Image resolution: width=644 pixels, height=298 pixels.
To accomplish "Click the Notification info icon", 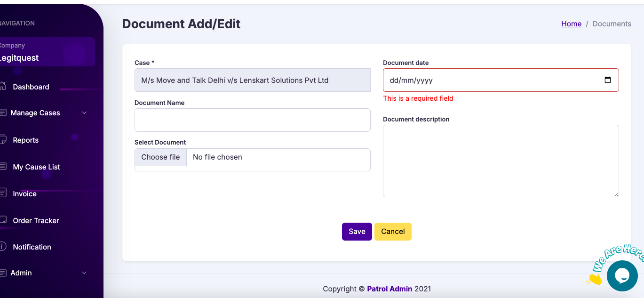I will pyautogui.click(x=3, y=246).
